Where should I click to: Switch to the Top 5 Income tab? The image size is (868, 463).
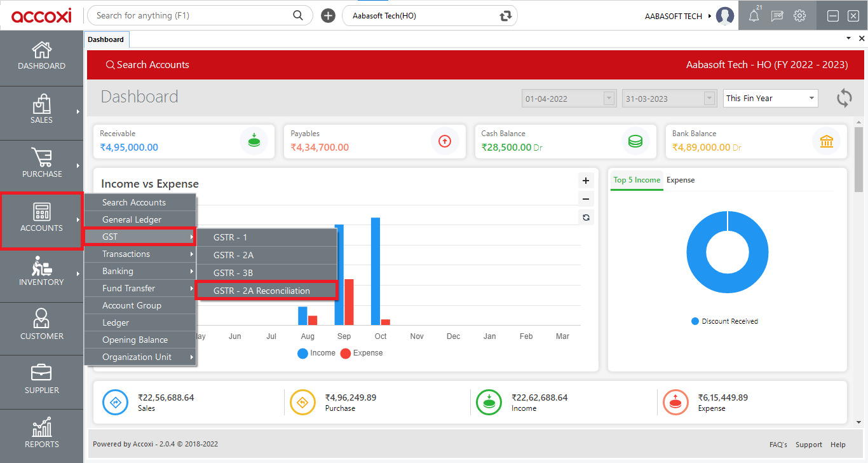tap(637, 180)
